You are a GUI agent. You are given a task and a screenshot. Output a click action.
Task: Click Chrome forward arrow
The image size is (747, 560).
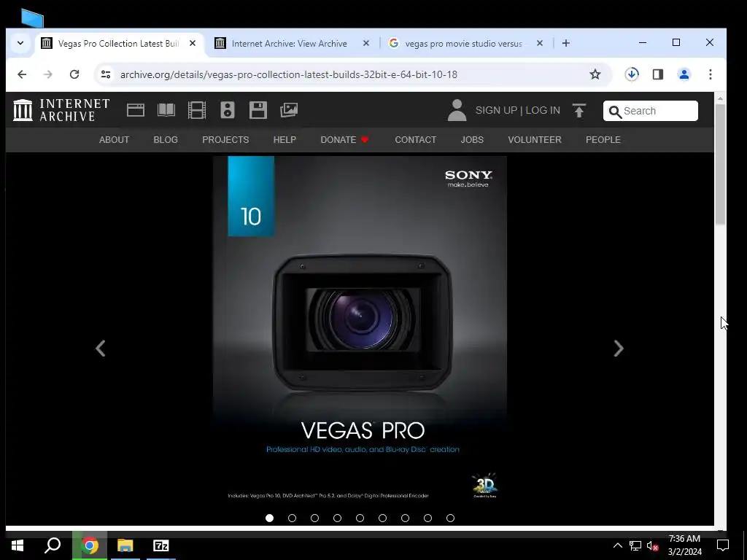[x=48, y=74]
